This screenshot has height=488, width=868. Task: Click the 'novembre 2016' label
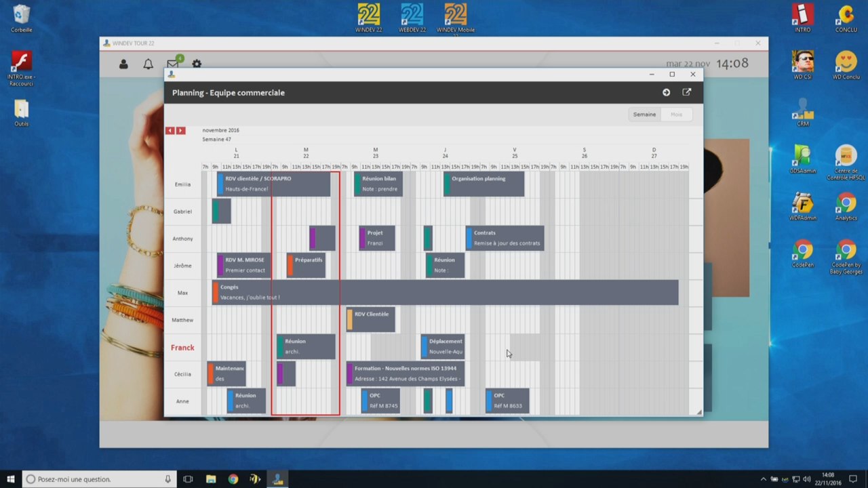pos(220,130)
